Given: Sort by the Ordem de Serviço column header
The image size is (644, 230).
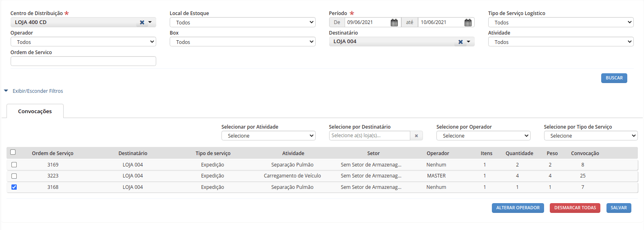Looking at the screenshot, I should coord(53,153).
